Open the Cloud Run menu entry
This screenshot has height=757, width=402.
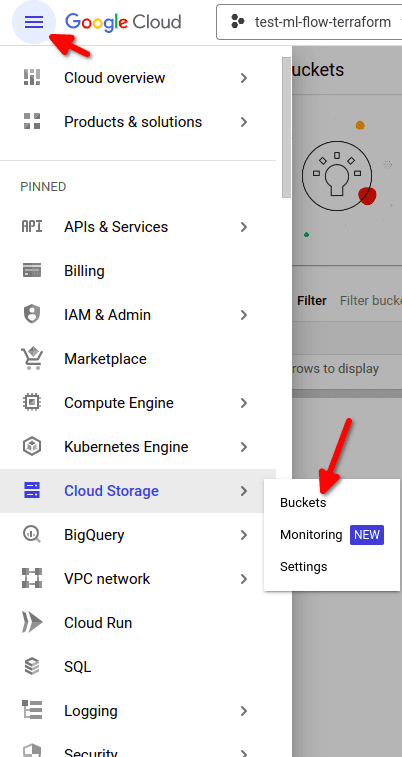point(138,623)
